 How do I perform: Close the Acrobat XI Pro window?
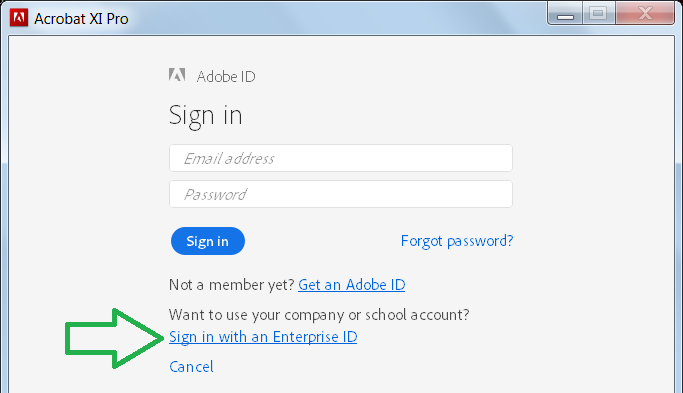coord(645,13)
